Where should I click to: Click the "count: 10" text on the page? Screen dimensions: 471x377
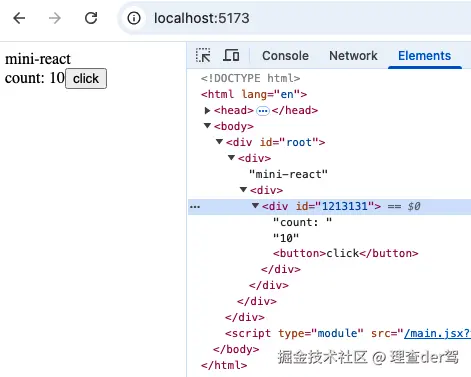coord(35,78)
